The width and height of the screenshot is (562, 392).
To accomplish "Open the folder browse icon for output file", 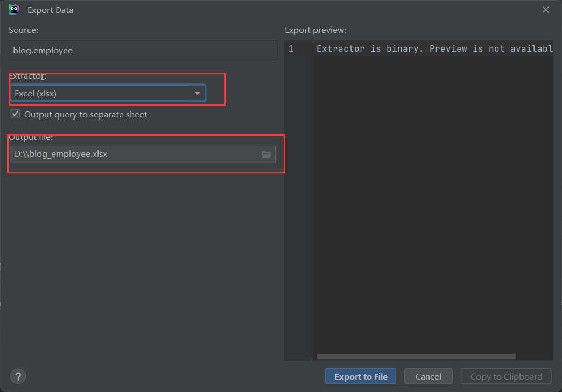I will point(266,154).
